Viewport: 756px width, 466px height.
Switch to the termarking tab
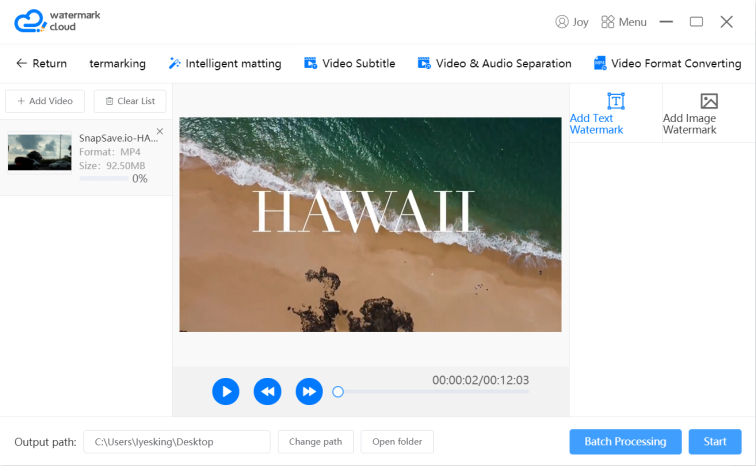pos(117,63)
